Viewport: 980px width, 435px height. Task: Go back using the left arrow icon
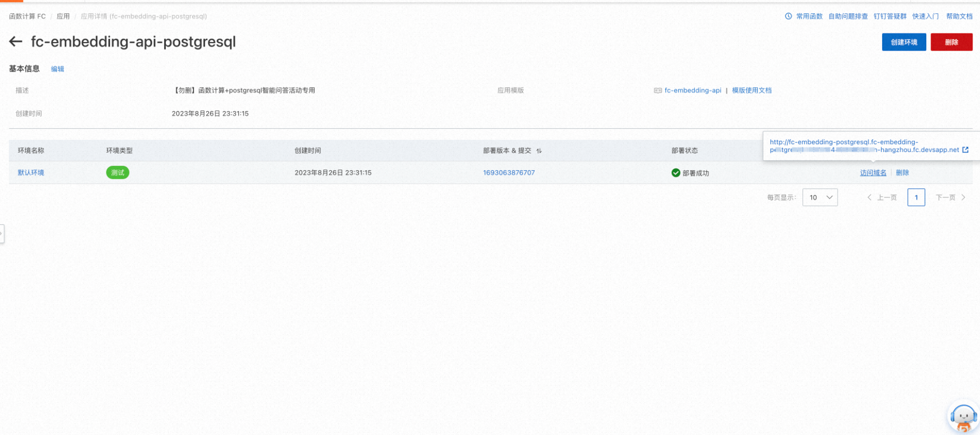(x=15, y=41)
